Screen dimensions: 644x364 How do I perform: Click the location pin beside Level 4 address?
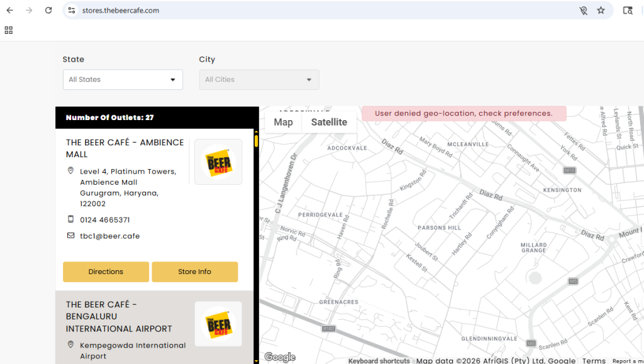(x=70, y=170)
